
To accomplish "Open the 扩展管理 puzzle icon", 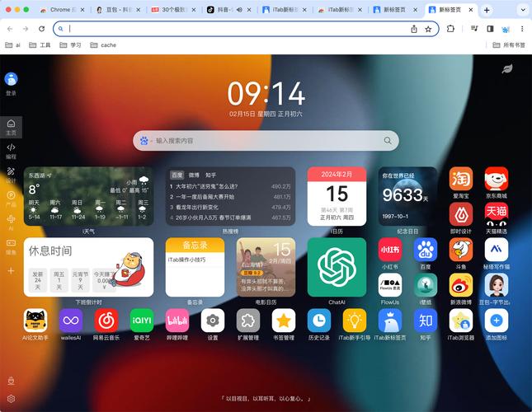I will point(248,321).
